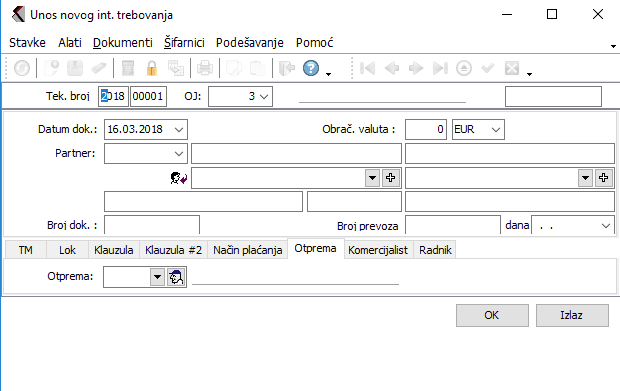Screen dimensions: 620x391
Task: Open the Podešavanje menu
Action: click(x=250, y=43)
